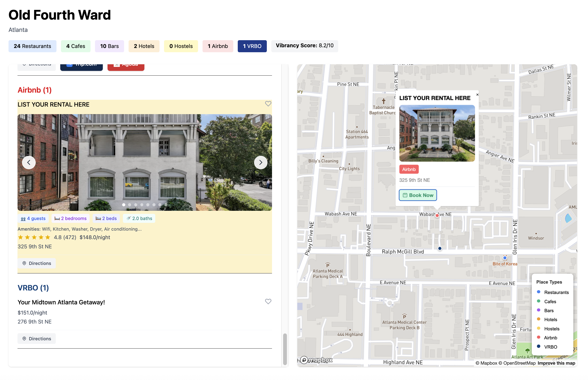Open the OpenStreetMap attribution link
The height and width of the screenshot is (380, 588).
[517, 363]
